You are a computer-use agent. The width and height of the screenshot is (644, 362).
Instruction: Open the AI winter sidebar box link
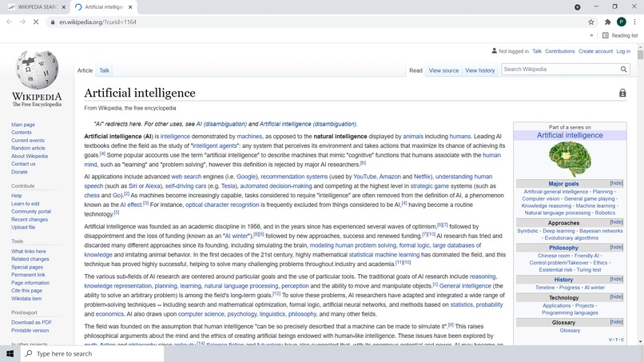click(x=594, y=288)
